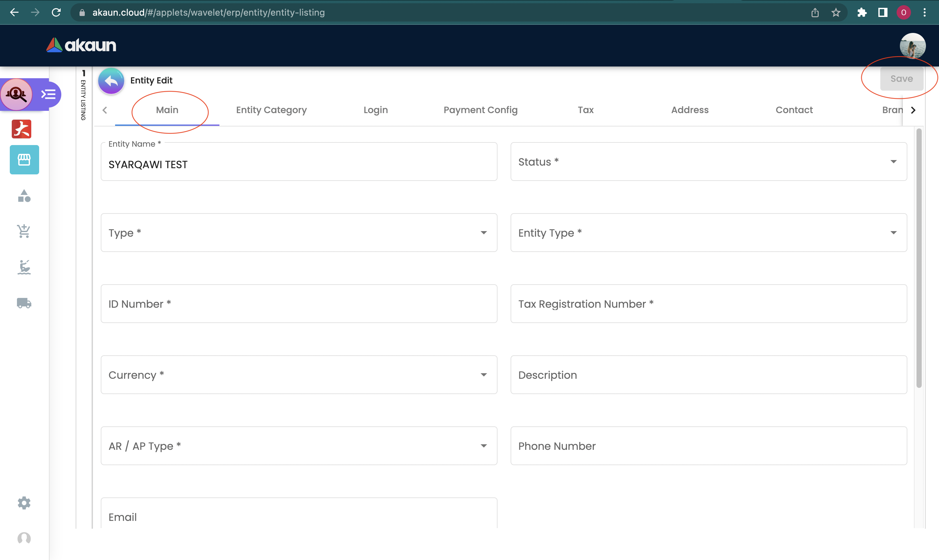Click the back arrow beside Entity Edit
Screen dimensions: 939x560
click(x=111, y=81)
